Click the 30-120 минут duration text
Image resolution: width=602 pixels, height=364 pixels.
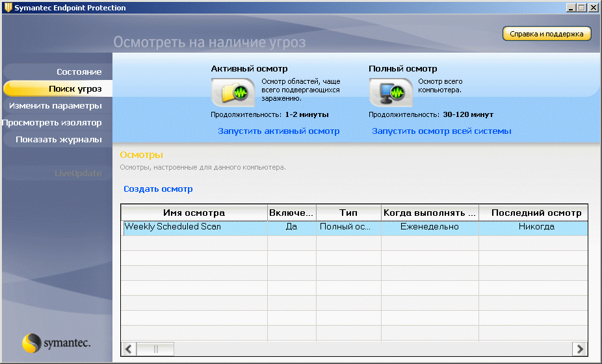468,114
